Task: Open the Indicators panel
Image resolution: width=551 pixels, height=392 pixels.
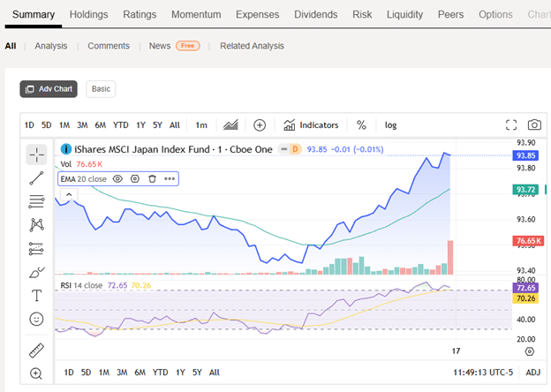Action: [311, 125]
